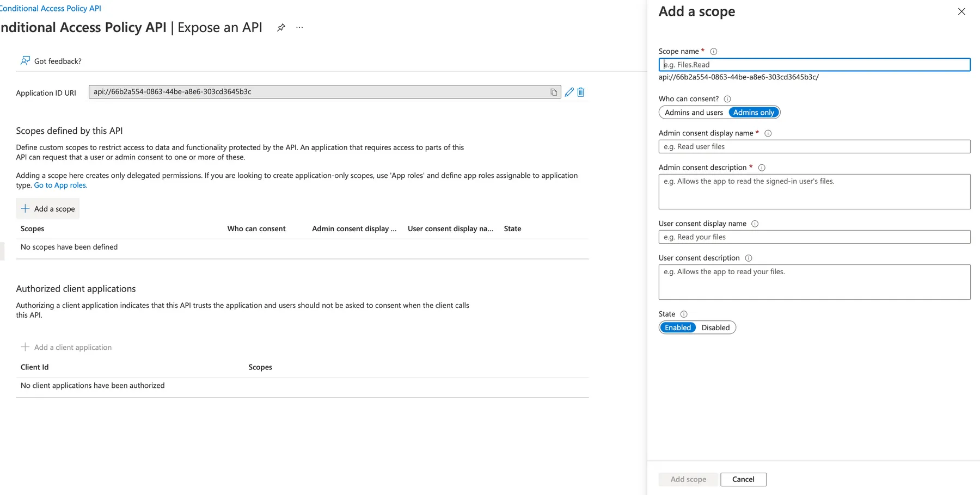Show info tooltip for Admin consent display name
The image size is (980, 495).
[768, 133]
